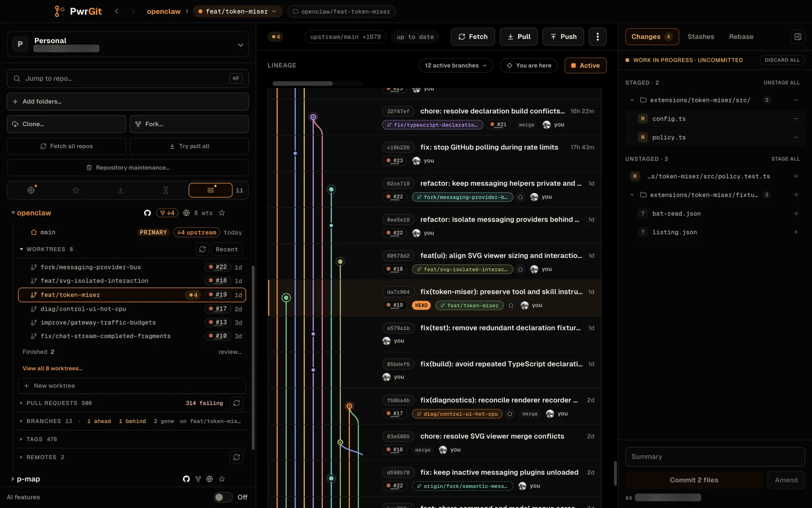Star the p-map repository
The height and width of the screenshot is (508, 812).
222,479
